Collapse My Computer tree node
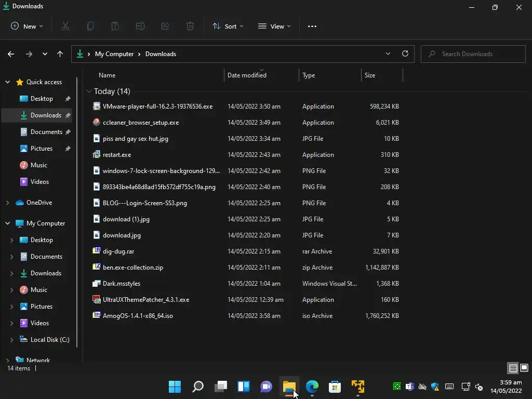532x399 pixels. 7,223
